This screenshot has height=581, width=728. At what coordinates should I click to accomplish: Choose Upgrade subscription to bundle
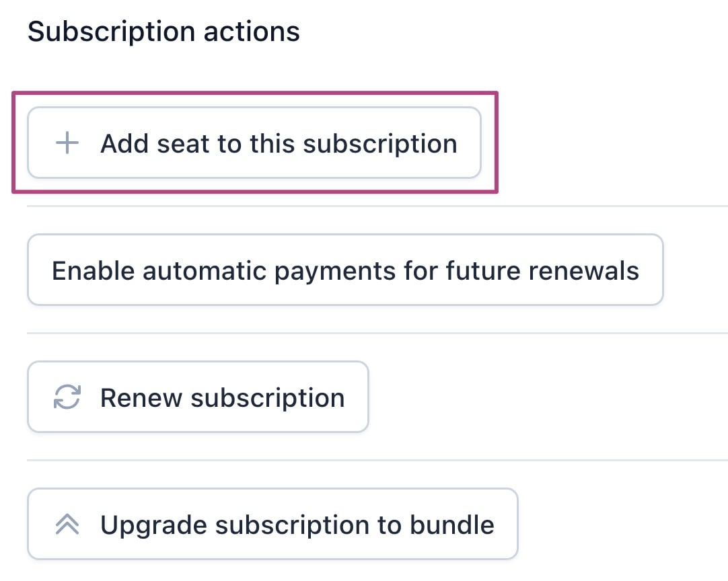(x=272, y=525)
